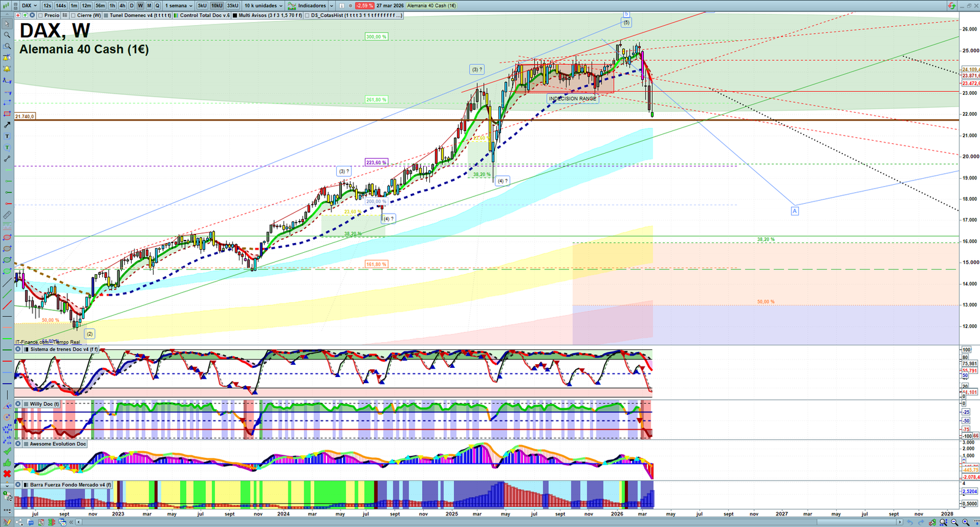Select the black diagonal trend line tool

pyautogui.click(x=7, y=283)
